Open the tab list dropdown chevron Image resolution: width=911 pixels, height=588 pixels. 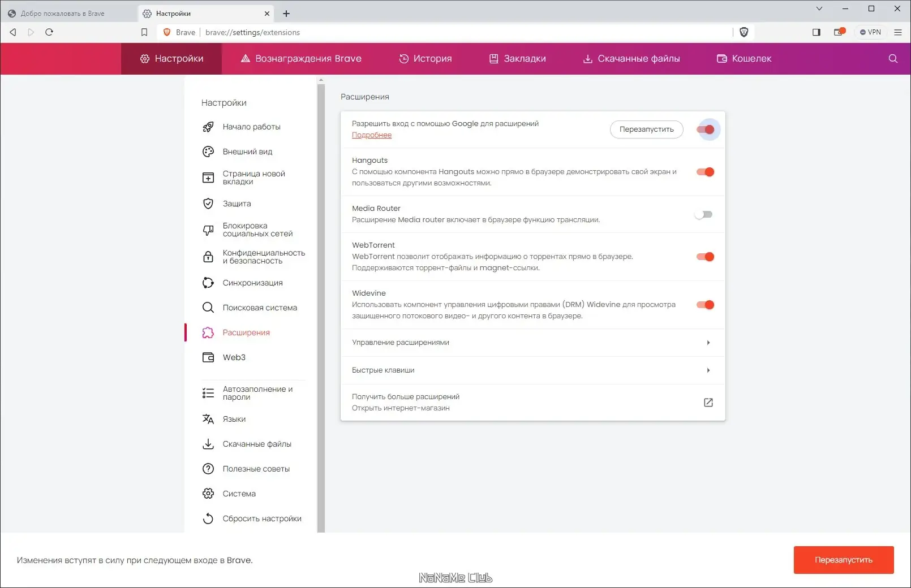pyautogui.click(x=819, y=8)
